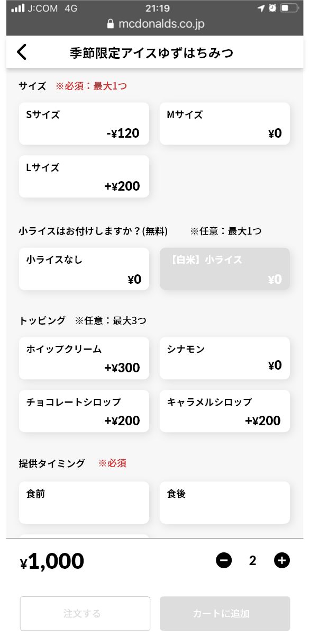Screen dimensions: 310x644
Task: Select the ホイップクリーム topping
Action: (84, 358)
